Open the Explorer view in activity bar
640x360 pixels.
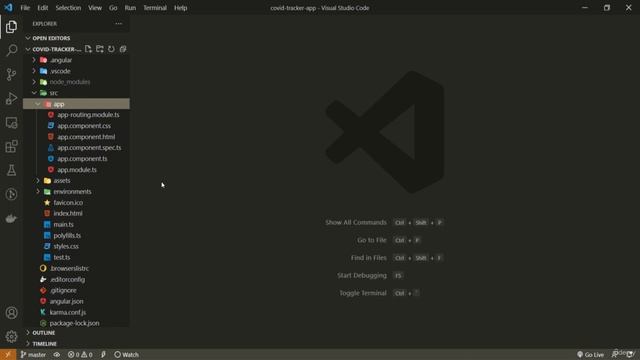(11, 27)
